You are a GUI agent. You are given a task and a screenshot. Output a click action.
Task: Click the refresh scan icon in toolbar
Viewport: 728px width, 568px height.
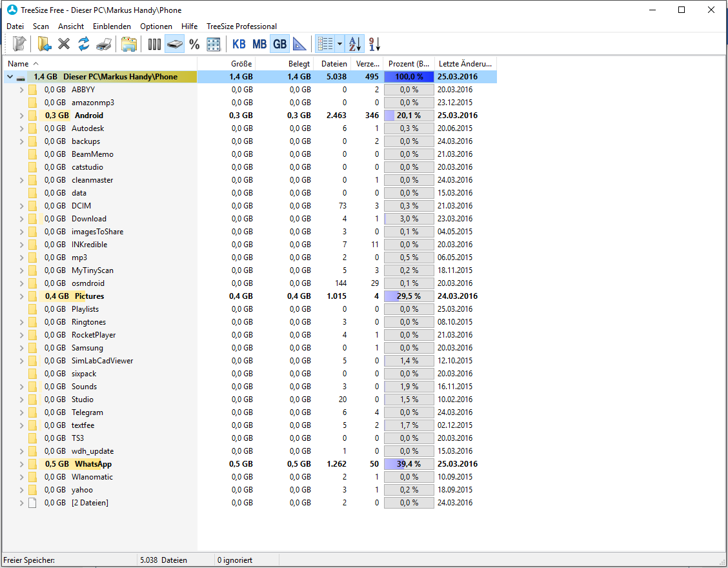tap(83, 44)
